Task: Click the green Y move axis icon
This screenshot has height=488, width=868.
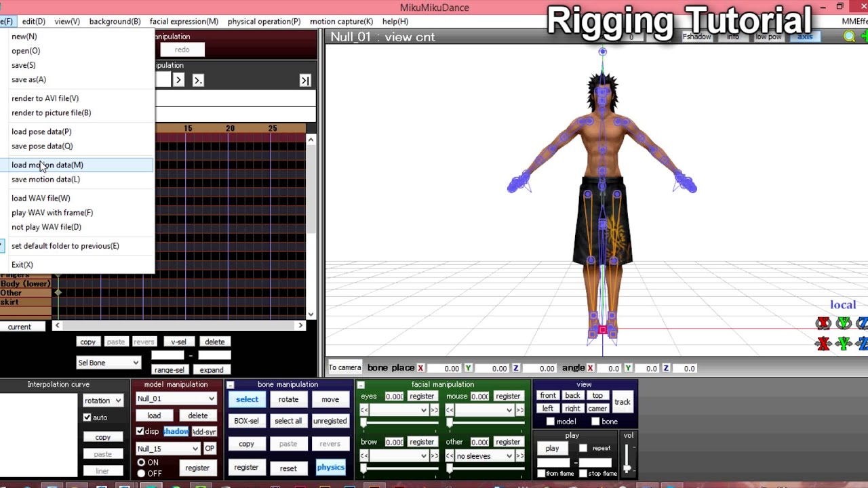Action: pyautogui.click(x=844, y=344)
